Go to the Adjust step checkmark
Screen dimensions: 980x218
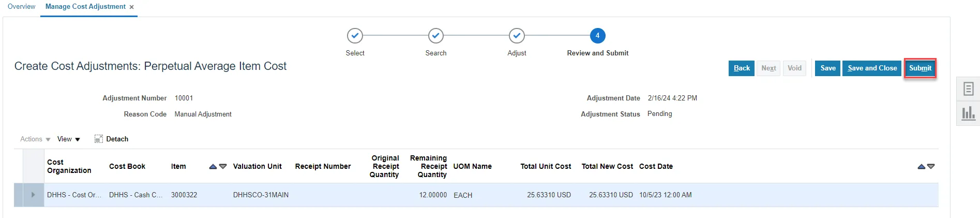517,36
